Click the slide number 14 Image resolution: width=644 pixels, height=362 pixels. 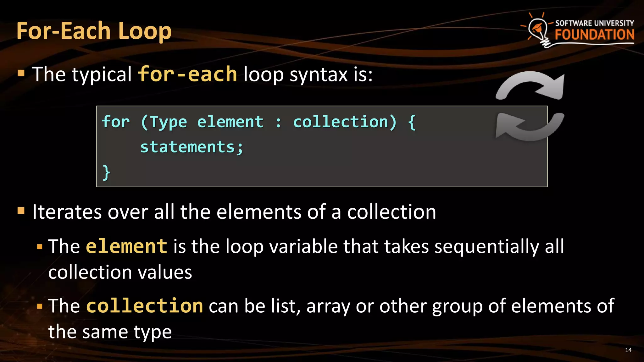(628, 350)
